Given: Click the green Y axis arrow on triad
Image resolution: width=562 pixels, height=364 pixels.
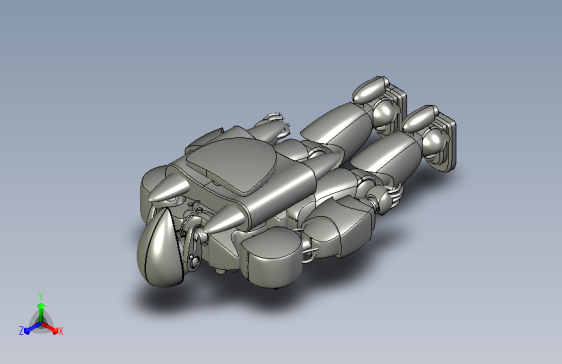Looking at the screenshot, I should [x=41, y=312].
